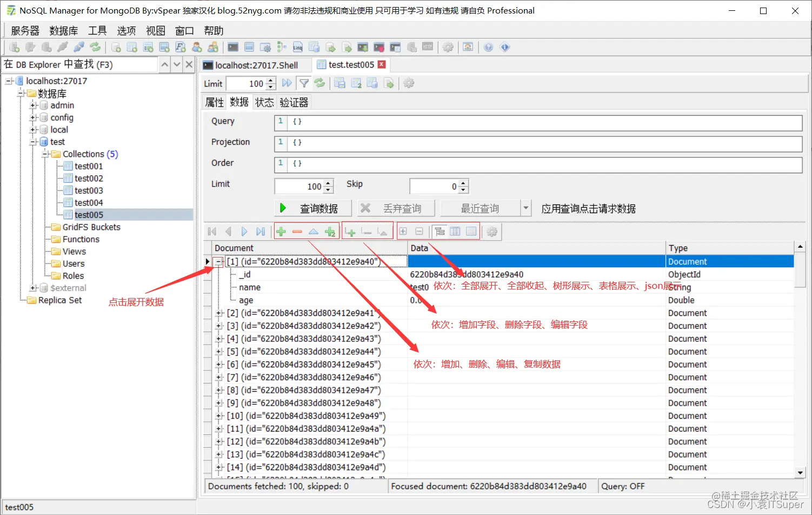The width and height of the screenshot is (812, 515).
Task: Select the GridFS Buckets folder
Action: pos(91,227)
